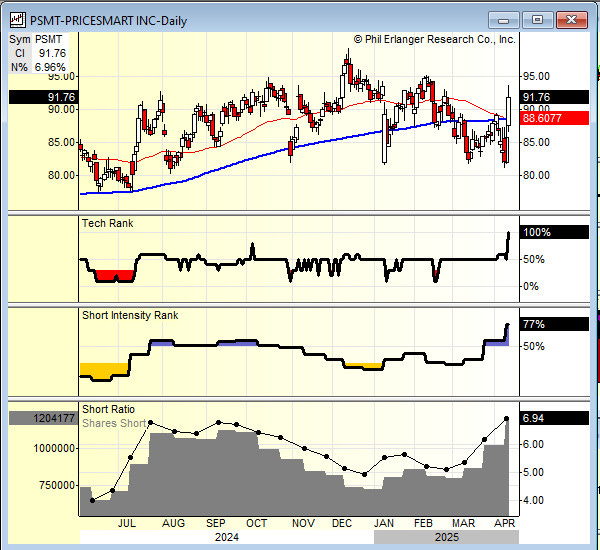600x550 pixels.
Task: Click the 100% Tech Rank value
Action: (554, 232)
